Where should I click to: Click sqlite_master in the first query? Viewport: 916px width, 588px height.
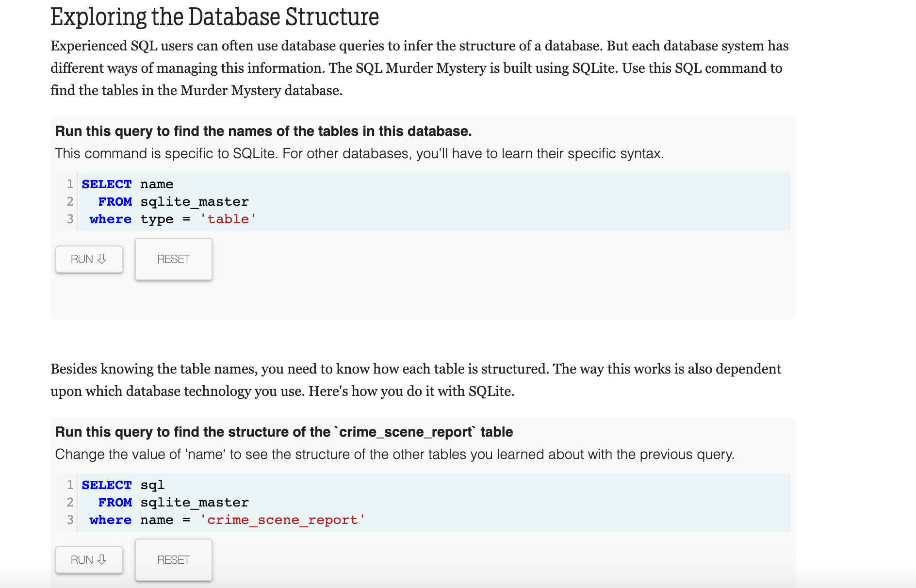pyautogui.click(x=194, y=202)
